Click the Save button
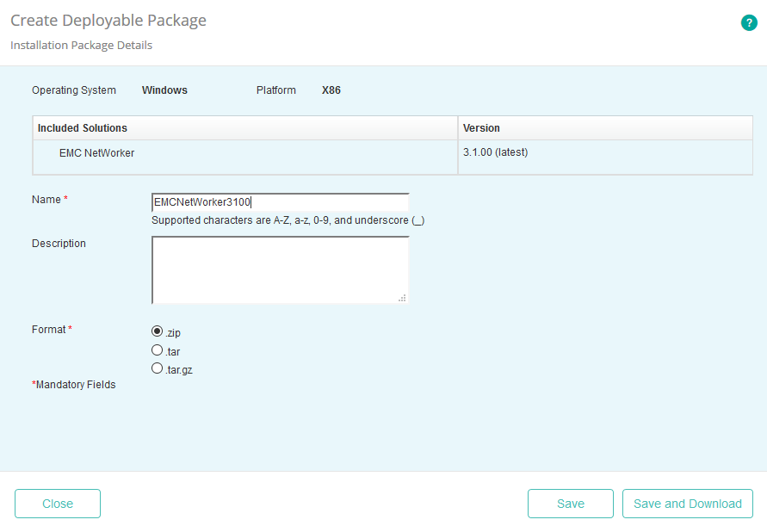 point(570,504)
